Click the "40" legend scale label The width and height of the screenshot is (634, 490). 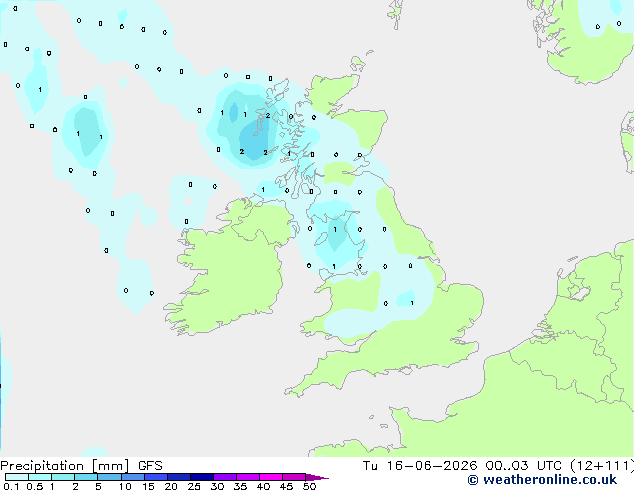pos(264,486)
